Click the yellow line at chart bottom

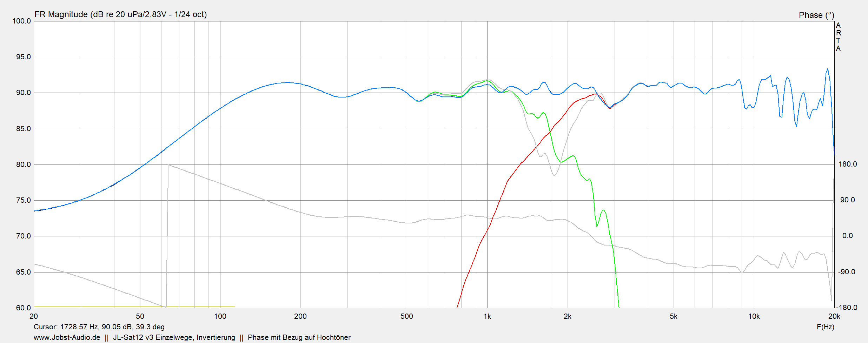pyautogui.click(x=133, y=307)
